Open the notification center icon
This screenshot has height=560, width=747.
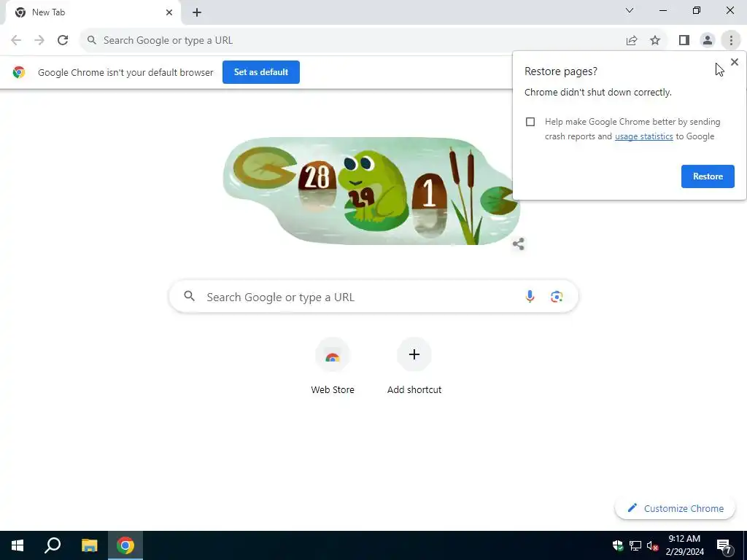pos(724,545)
